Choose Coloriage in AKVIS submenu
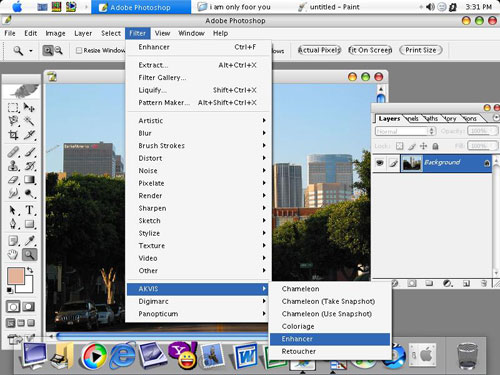 click(330, 326)
